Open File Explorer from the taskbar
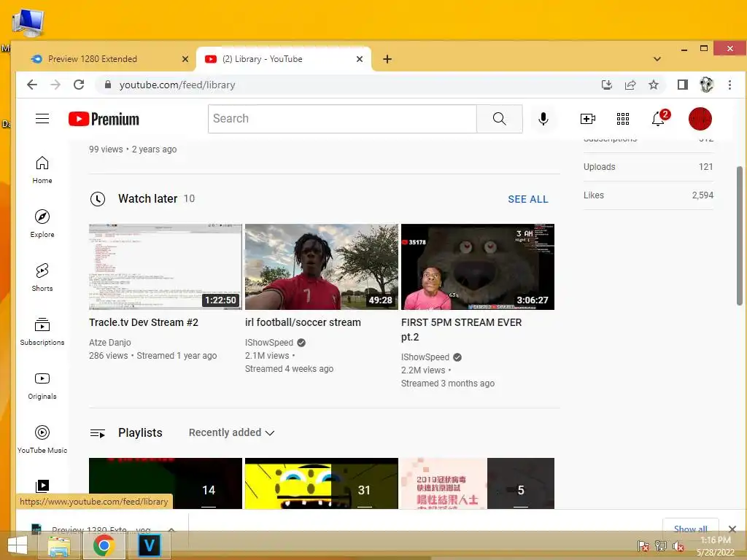The width and height of the screenshot is (747, 560). point(59,545)
